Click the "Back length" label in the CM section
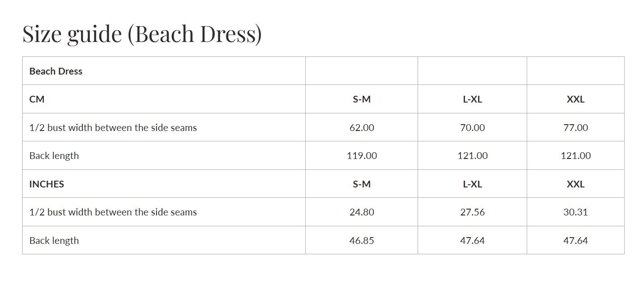Viewport: 644px width, 285px height. coord(54,156)
